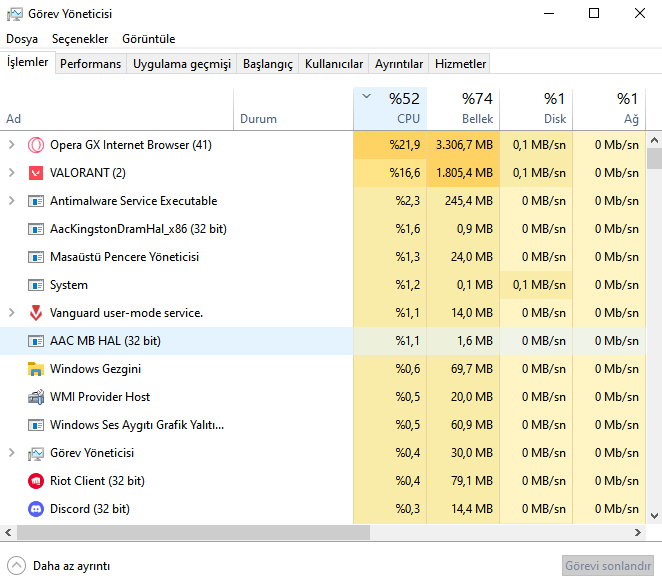Click the sort chevron above CPU column

pos(366,96)
